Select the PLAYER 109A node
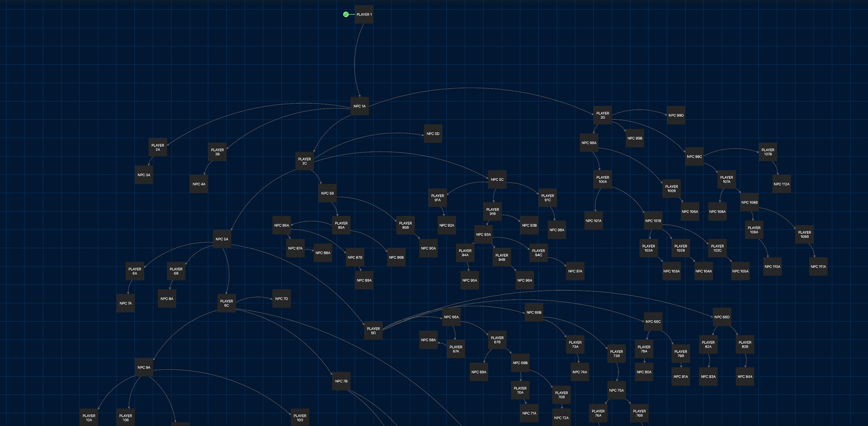Screen dimensions: 868x426 pyautogui.click(x=754, y=230)
